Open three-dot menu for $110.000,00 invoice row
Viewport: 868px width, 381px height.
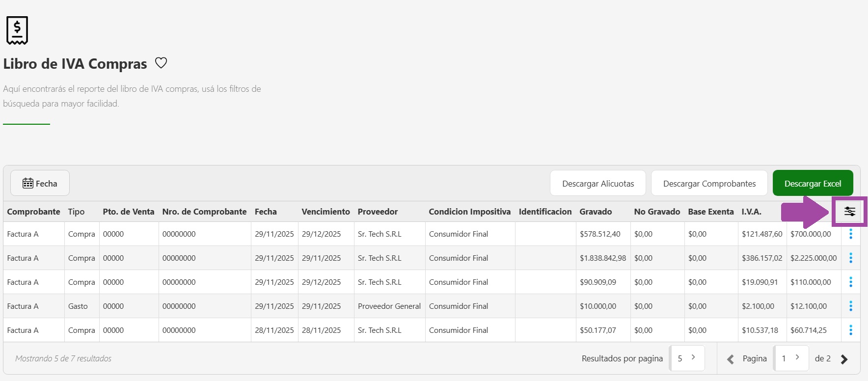click(x=850, y=282)
